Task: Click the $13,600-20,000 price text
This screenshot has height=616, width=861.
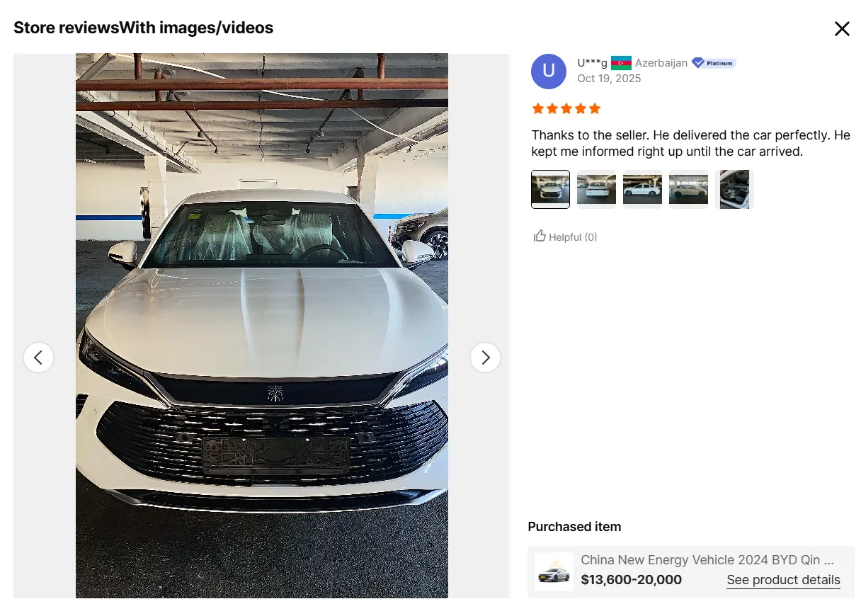Action: [631, 580]
